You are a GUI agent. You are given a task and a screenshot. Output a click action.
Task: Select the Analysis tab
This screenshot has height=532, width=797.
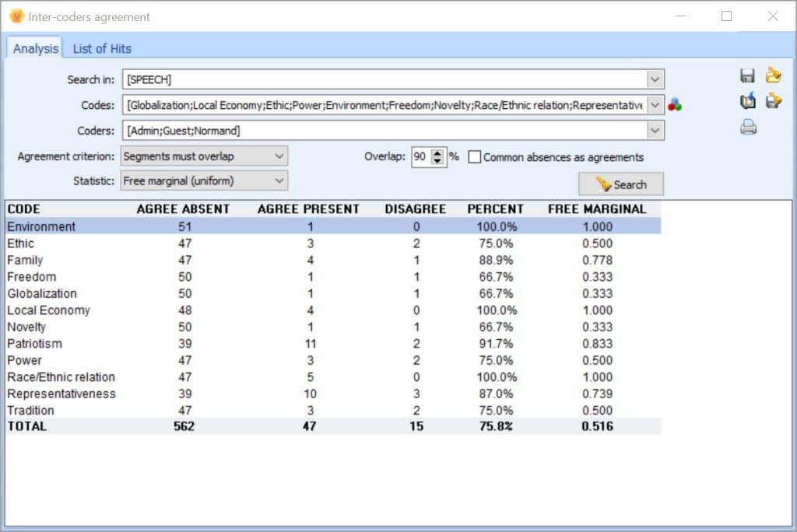click(36, 47)
